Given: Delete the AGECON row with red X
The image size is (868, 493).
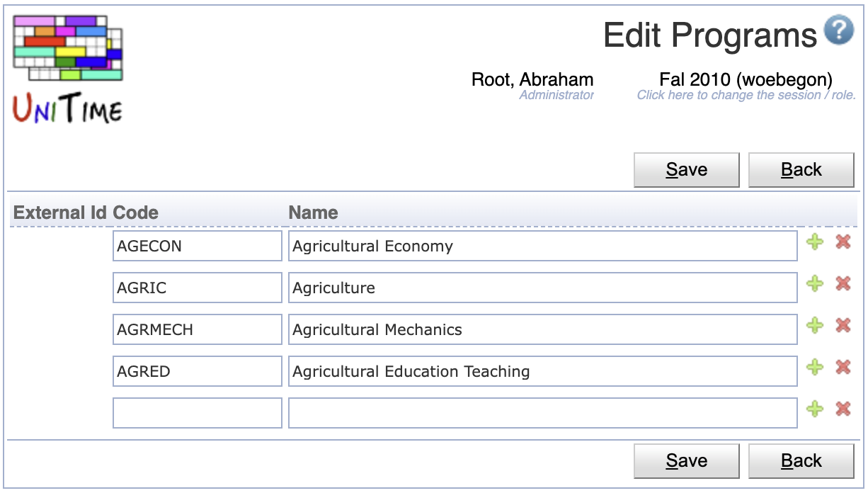Looking at the screenshot, I should 843,242.
